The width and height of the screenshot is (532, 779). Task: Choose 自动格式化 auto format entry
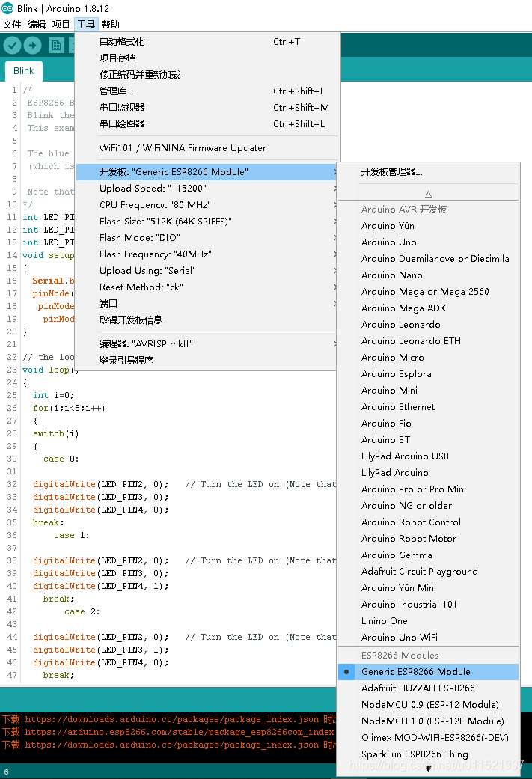click(x=207, y=42)
